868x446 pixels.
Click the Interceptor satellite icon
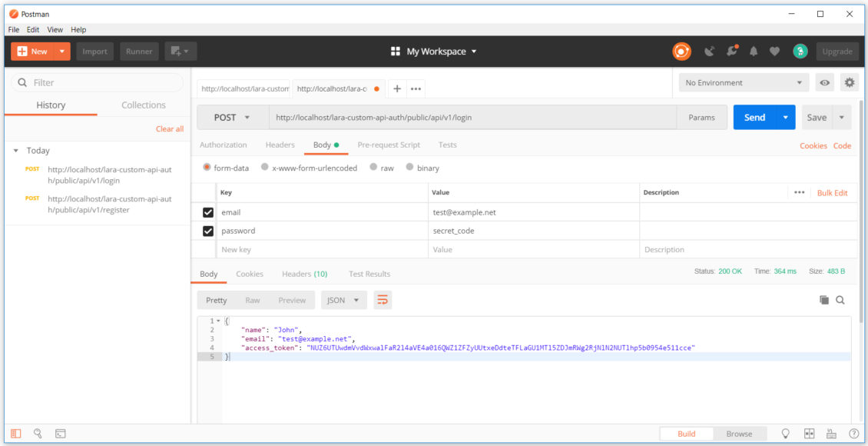(x=708, y=51)
